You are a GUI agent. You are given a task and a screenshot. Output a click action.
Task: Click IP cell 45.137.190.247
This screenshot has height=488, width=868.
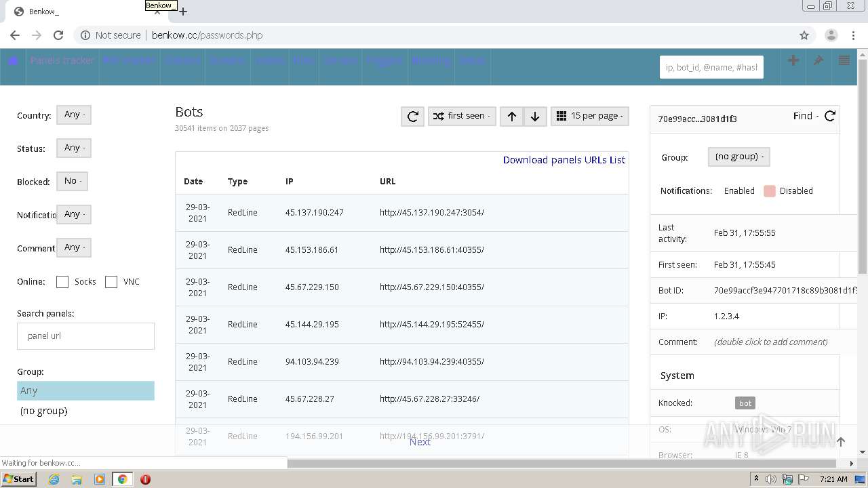[315, 212]
